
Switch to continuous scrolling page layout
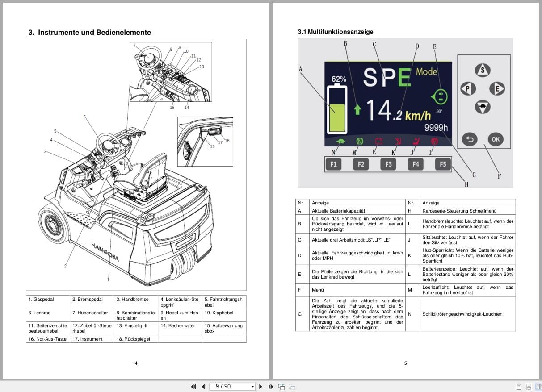coord(529,387)
